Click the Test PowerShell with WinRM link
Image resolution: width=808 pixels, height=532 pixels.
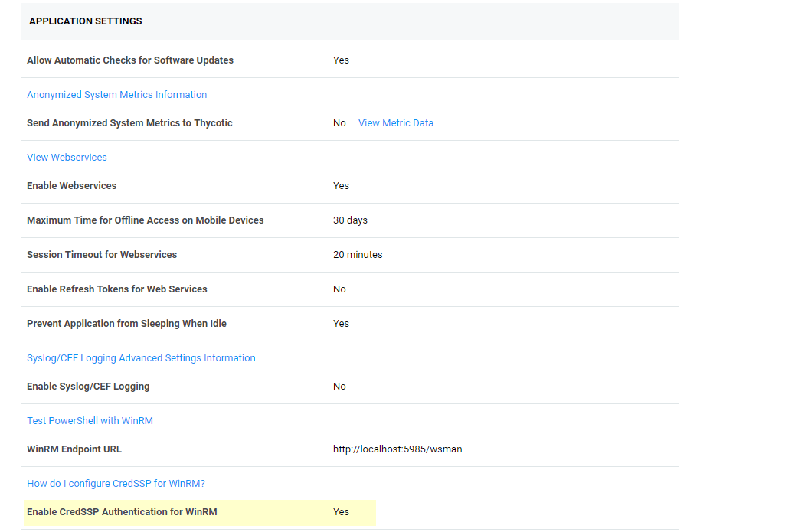[90, 421]
